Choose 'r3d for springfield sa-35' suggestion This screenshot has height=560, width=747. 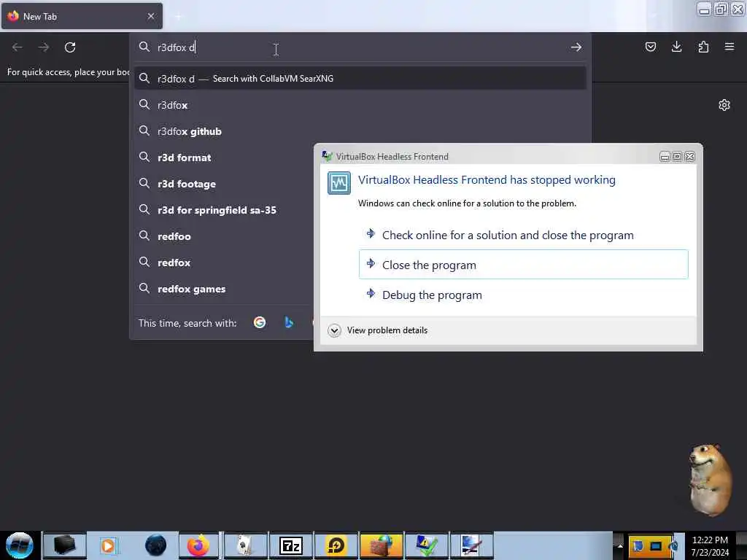coord(222,210)
